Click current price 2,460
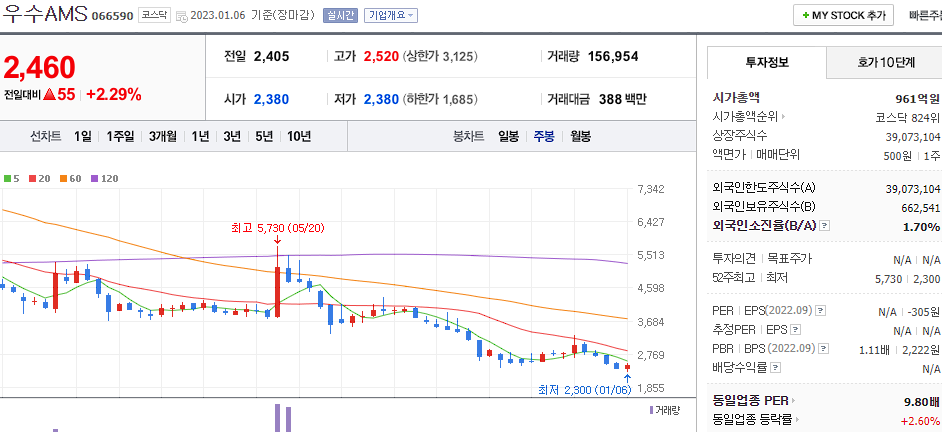This screenshot has height=432, width=942. coord(40,67)
